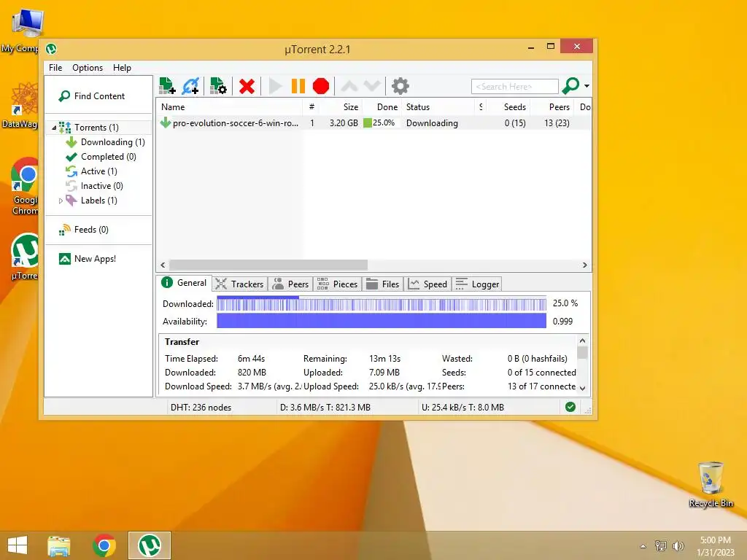
Task: Sort by Peers column header
Action: [553, 107]
